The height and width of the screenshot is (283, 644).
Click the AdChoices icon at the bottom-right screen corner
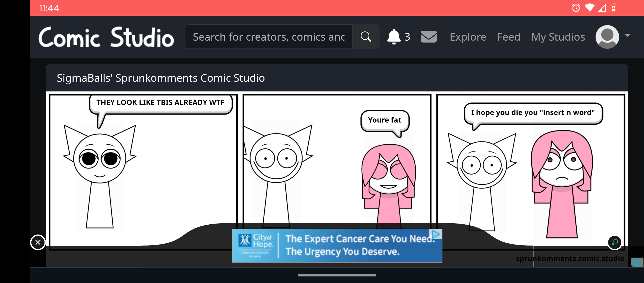point(637,262)
